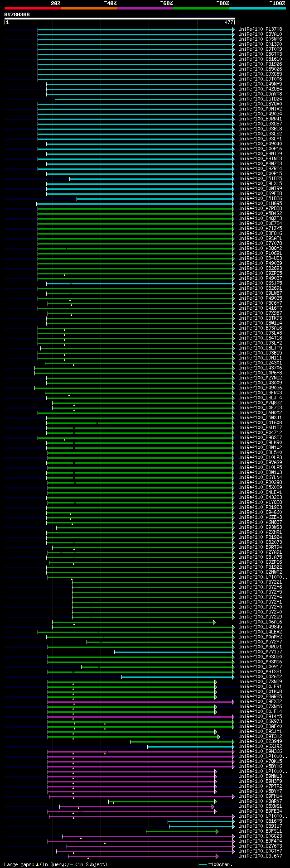The width and height of the screenshot is (290, 868).
Task: Select hit UniRef100_Q01390
Action: point(260,44)
